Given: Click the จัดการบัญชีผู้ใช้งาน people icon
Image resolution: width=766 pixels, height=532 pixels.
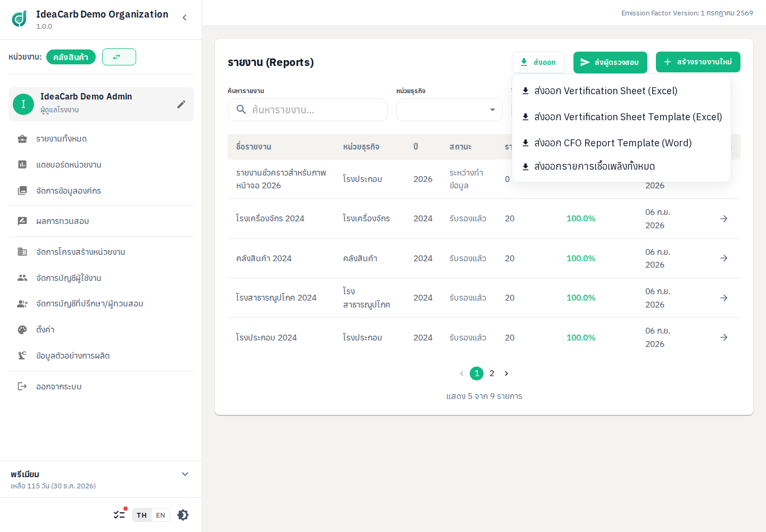Looking at the screenshot, I should click(22, 278).
